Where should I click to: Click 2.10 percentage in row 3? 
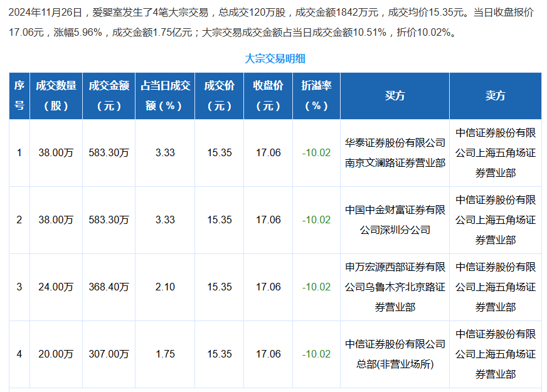click(x=165, y=287)
